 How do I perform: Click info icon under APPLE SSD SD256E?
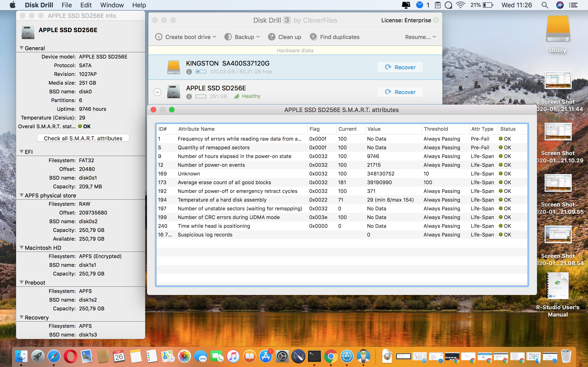point(189,96)
